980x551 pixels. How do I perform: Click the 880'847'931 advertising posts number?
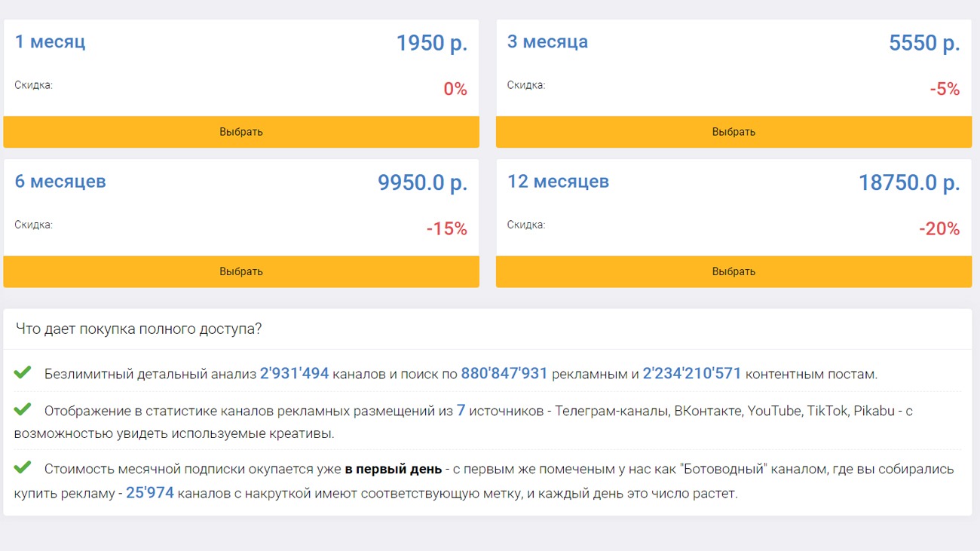(x=504, y=374)
